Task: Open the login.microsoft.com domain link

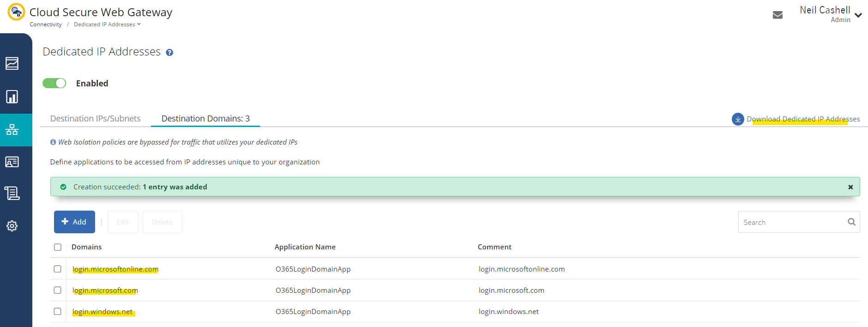Action: click(x=105, y=291)
